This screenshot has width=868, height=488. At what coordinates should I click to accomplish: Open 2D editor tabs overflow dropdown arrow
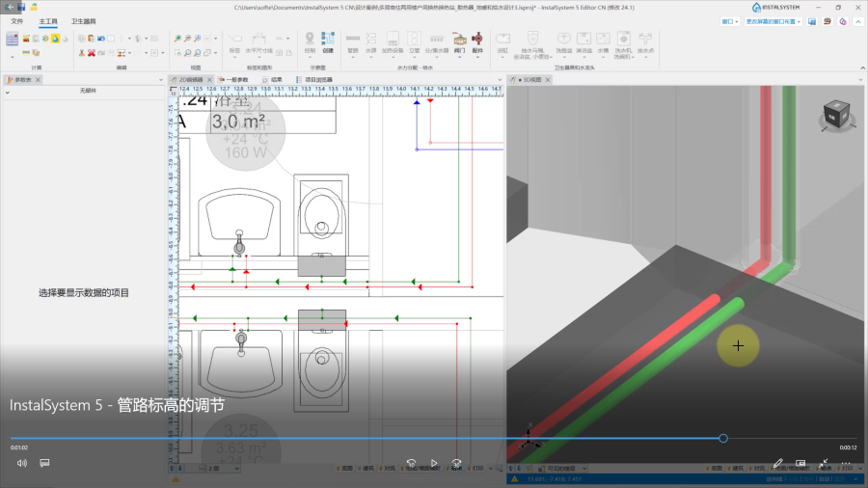coord(500,80)
